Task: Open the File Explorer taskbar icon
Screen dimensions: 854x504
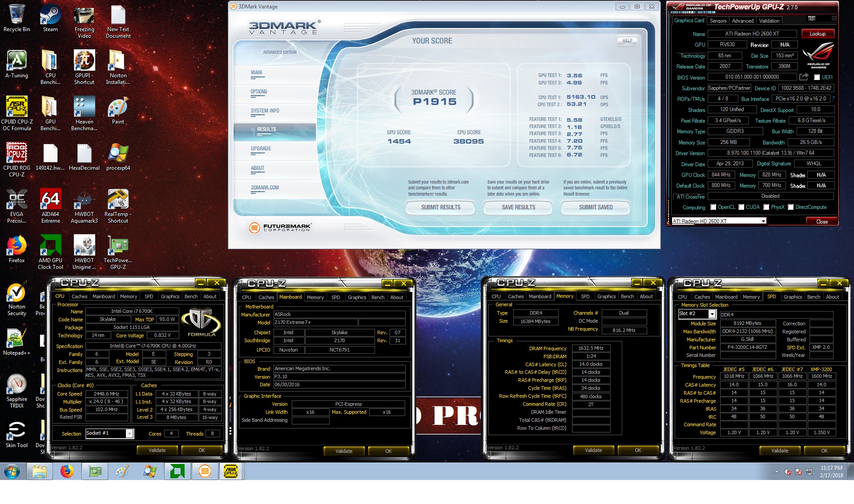Action: (39, 471)
